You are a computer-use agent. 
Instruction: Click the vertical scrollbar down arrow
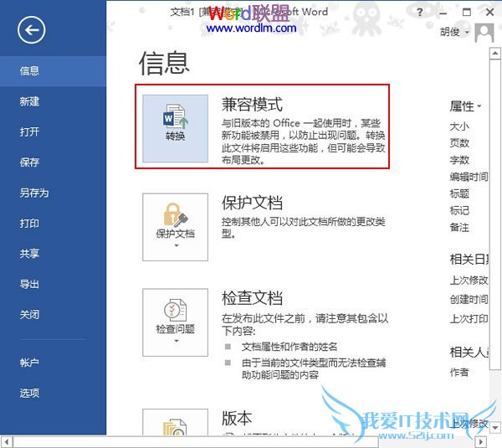pyautogui.click(x=495, y=428)
